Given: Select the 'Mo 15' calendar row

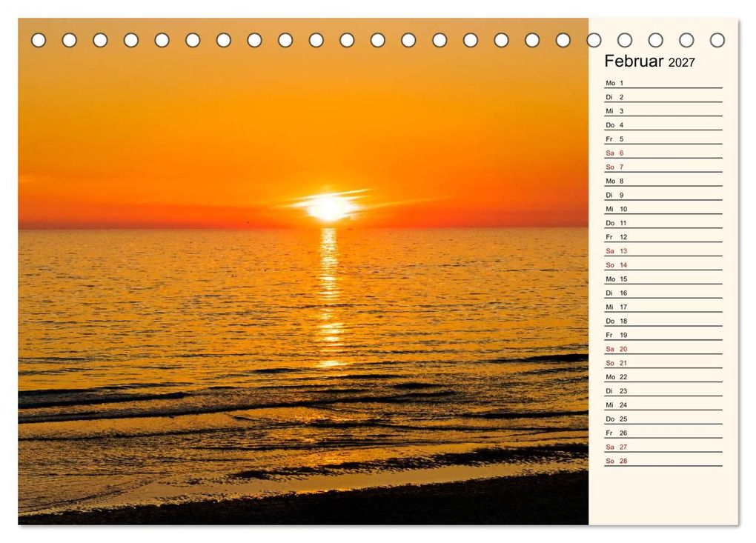Looking at the screenshot, I should pyautogui.click(x=663, y=279).
